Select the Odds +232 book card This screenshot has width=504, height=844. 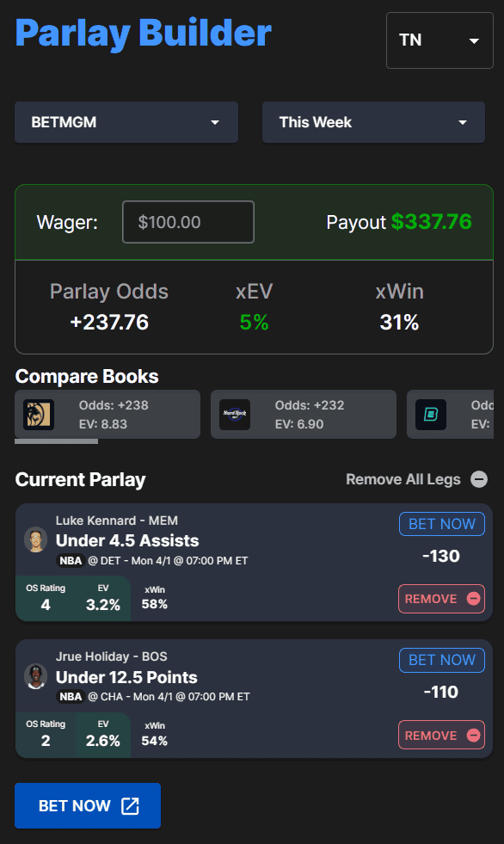[304, 415]
